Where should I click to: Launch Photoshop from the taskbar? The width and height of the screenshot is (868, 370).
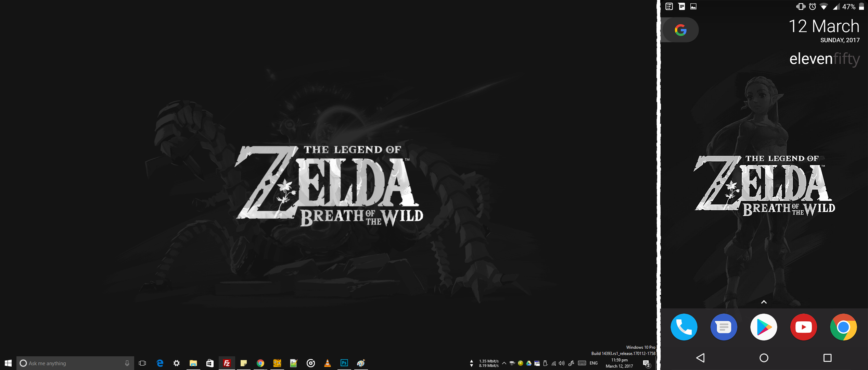click(344, 363)
